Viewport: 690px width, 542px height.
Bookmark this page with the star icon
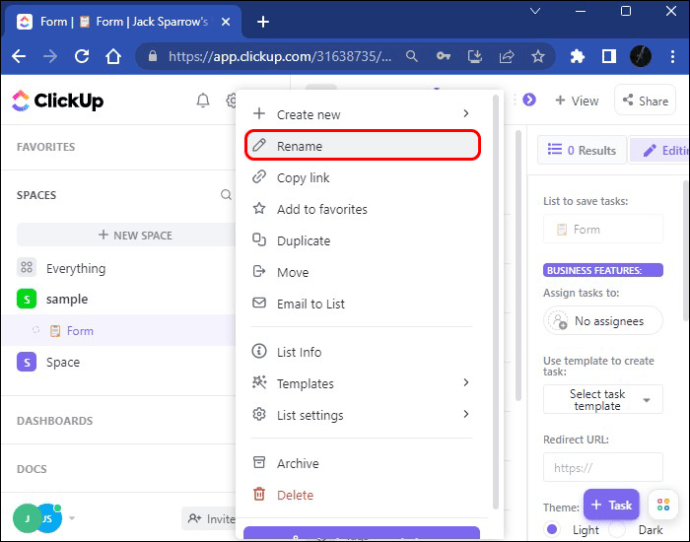click(x=538, y=56)
